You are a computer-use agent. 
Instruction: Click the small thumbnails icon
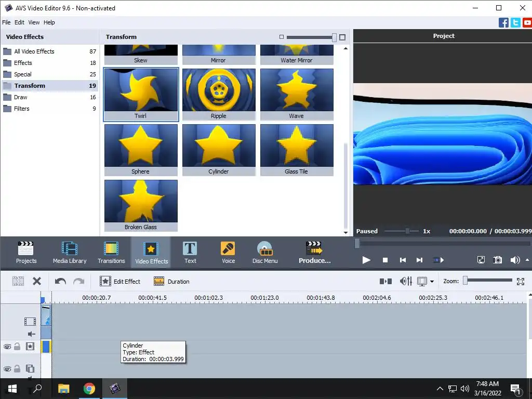pyautogui.click(x=281, y=37)
